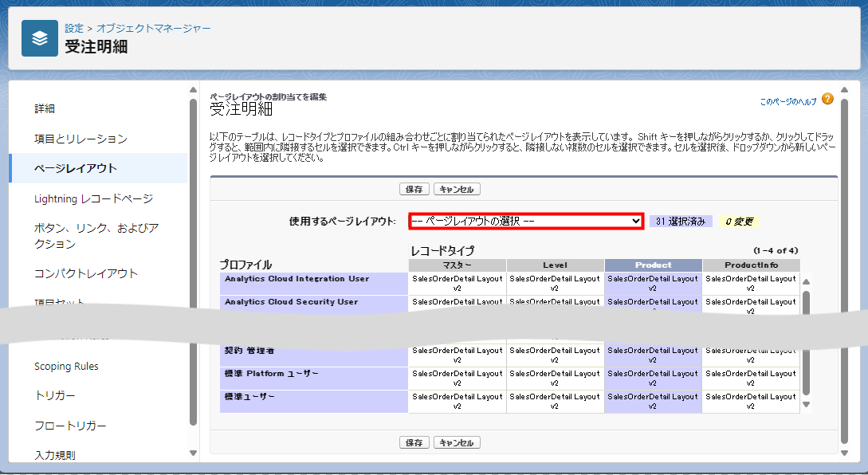Open コンパクトレイアウト in the sidebar

point(86,273)
